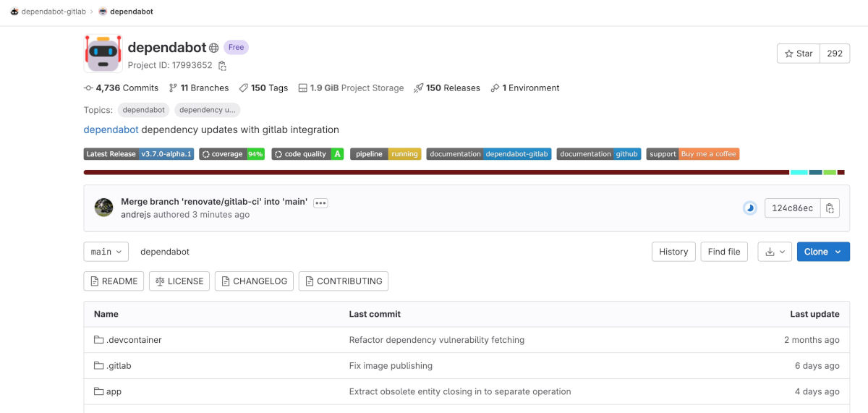This screenshot has height=413, width=868.
Task: Star the dependabot project
Action: (798, 54)
